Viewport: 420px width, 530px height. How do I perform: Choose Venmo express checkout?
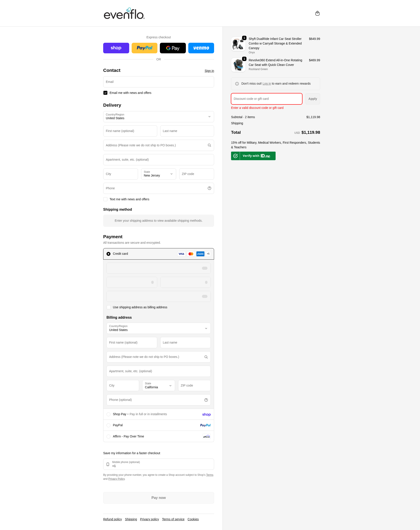(201, 48)
